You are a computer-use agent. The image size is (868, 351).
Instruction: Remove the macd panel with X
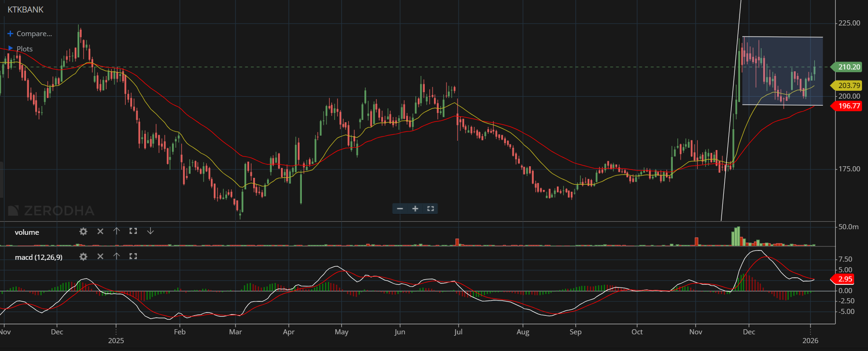point(100,256)
